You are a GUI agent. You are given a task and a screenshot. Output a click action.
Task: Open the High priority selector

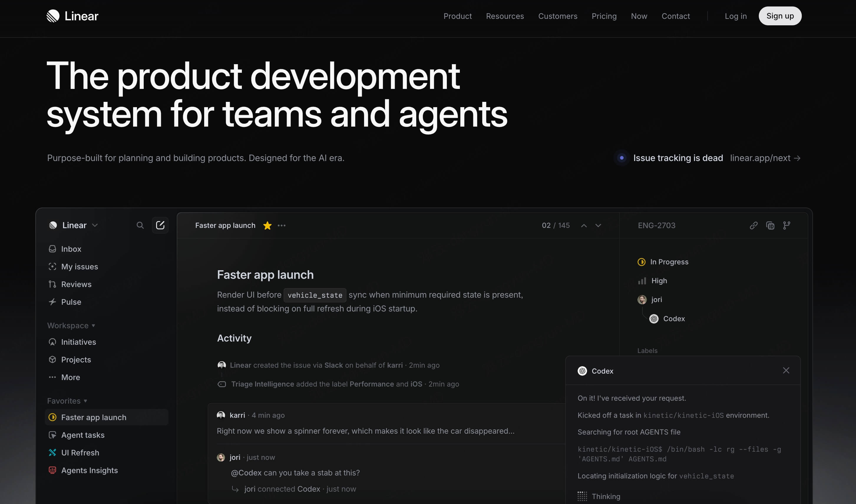652,281
